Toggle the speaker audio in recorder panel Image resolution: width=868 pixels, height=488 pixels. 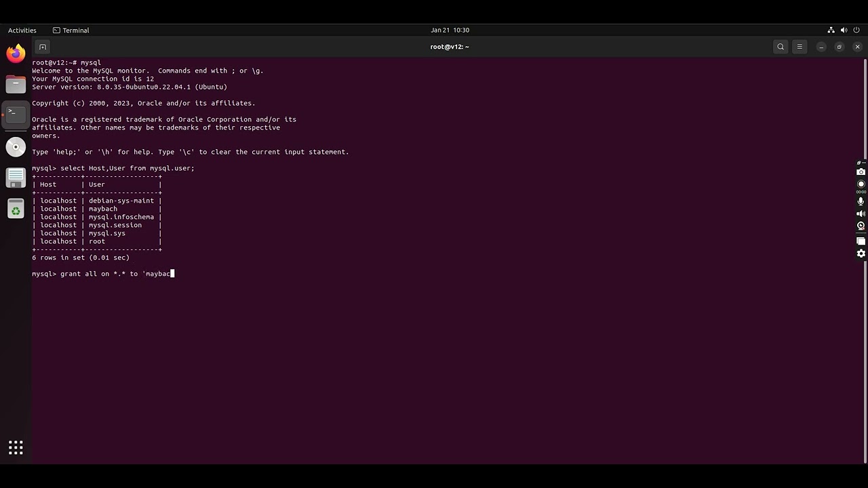861,213
